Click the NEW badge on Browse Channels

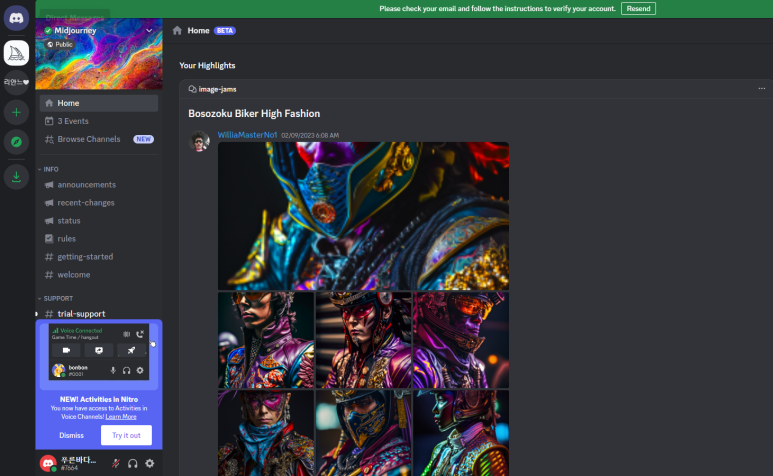click(x=143, y=139)
